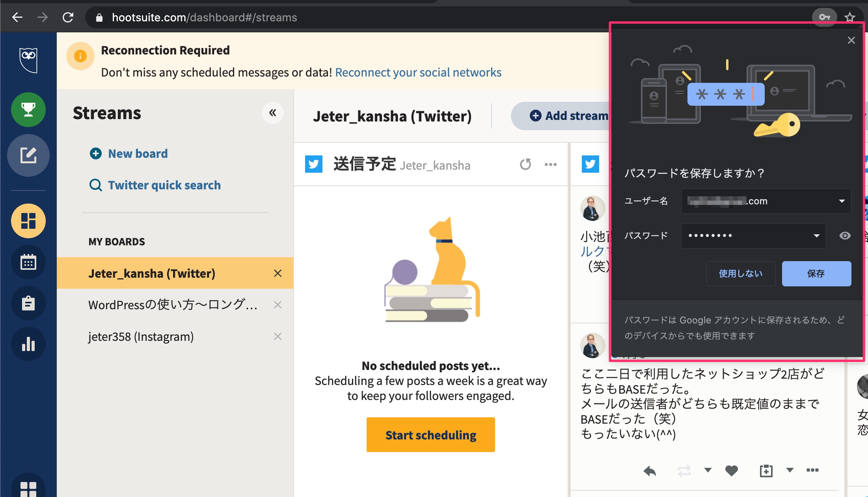Like the BASEだった tweet with heart icon
This screenshot has height=497, width=868.
click(x=732, y=471)
